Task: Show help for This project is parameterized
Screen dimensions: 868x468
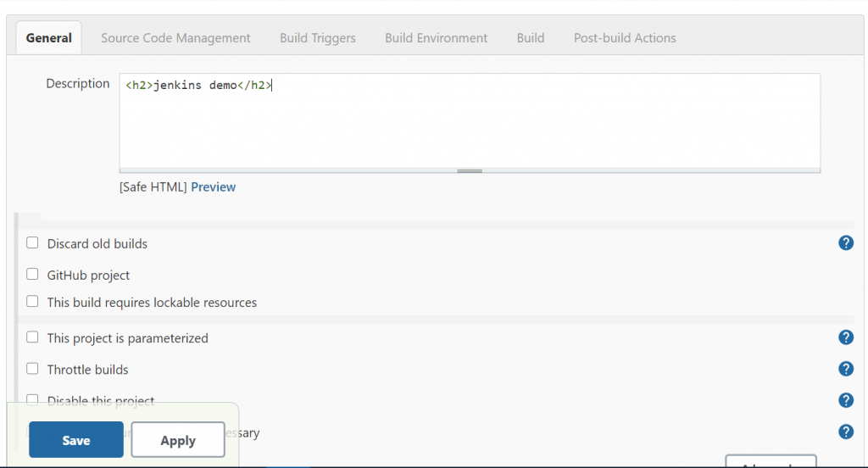Action: 845,337
